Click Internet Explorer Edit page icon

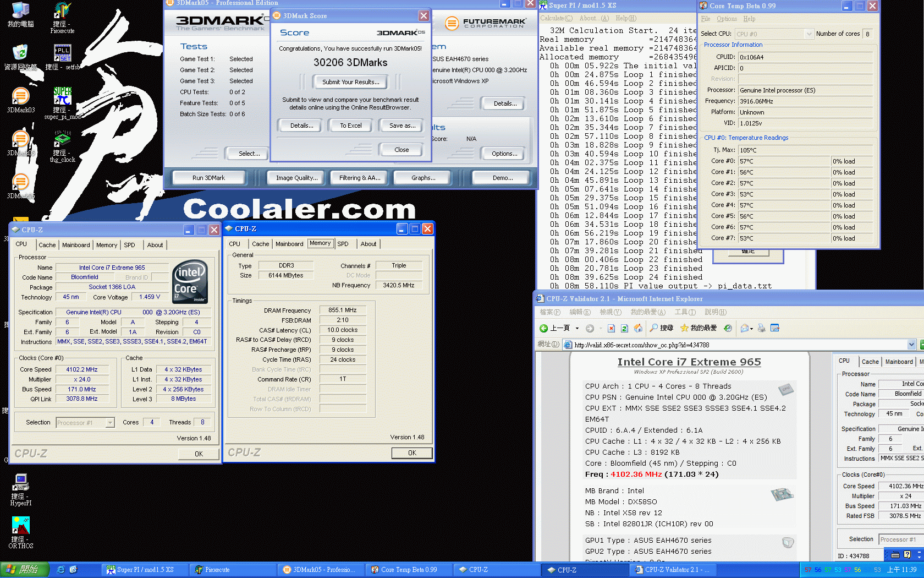(775, 328)
